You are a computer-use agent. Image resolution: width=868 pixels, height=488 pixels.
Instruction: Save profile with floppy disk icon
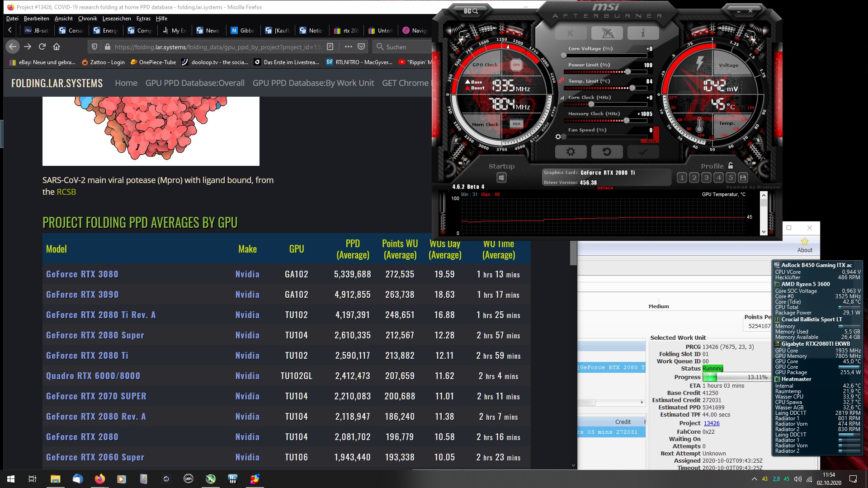pos(743,178)
